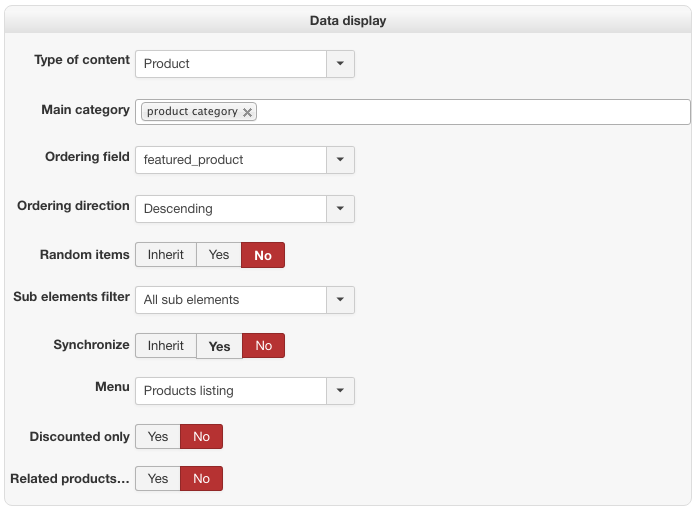Enable Discounted only with Yes

158,437
